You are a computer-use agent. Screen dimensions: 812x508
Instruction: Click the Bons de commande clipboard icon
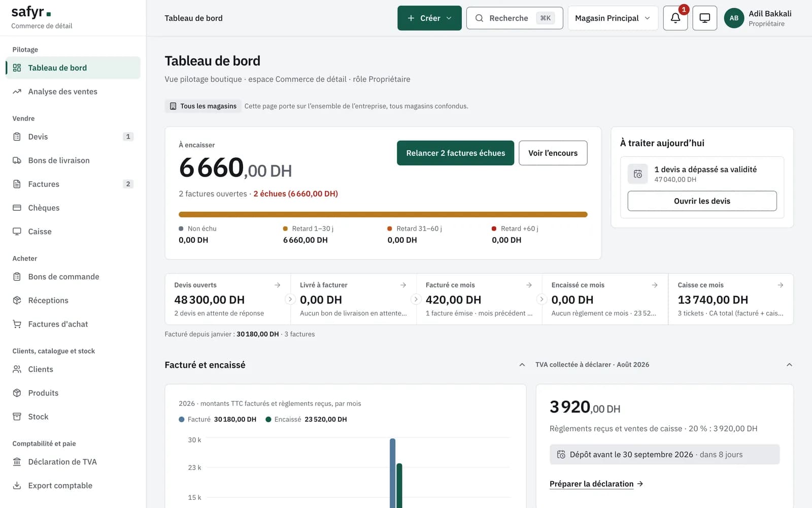click(17, 277)
